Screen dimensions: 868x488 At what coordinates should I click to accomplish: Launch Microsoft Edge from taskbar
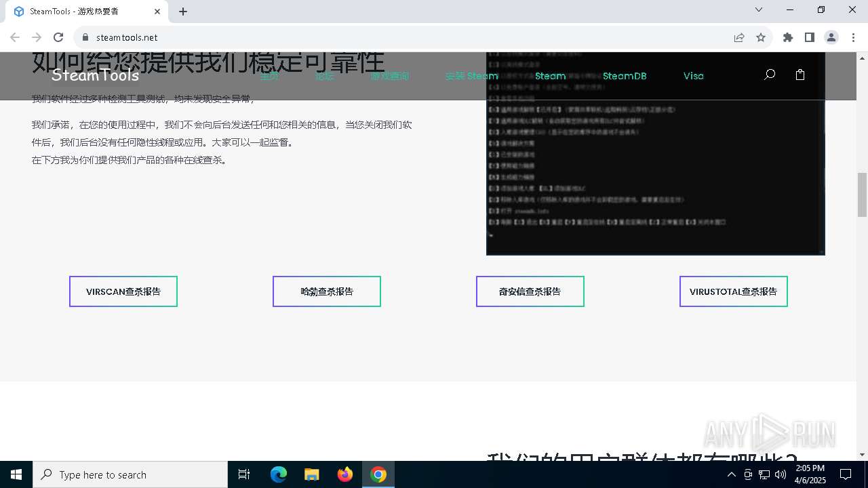279,474
